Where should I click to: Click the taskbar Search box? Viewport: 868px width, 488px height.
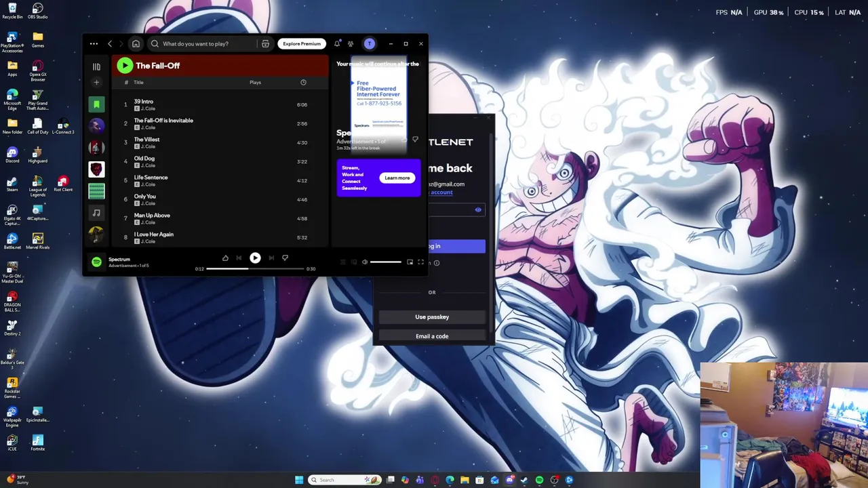coord(345,480)
